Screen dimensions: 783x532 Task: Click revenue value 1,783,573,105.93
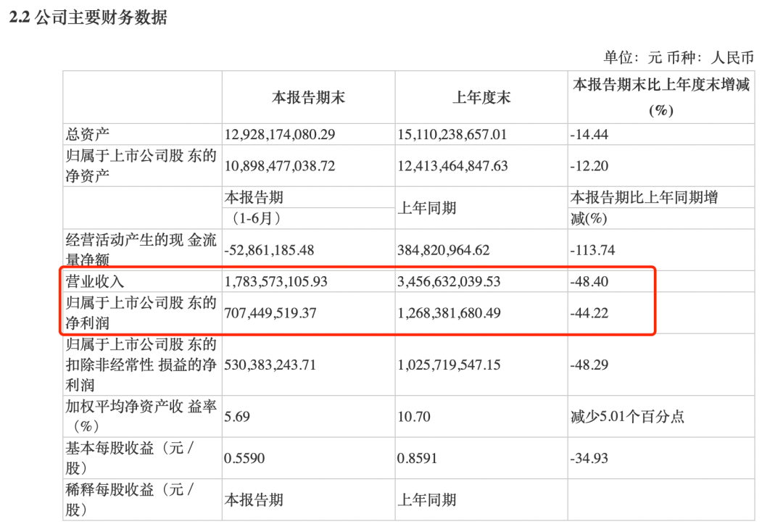tap(276, 281)
